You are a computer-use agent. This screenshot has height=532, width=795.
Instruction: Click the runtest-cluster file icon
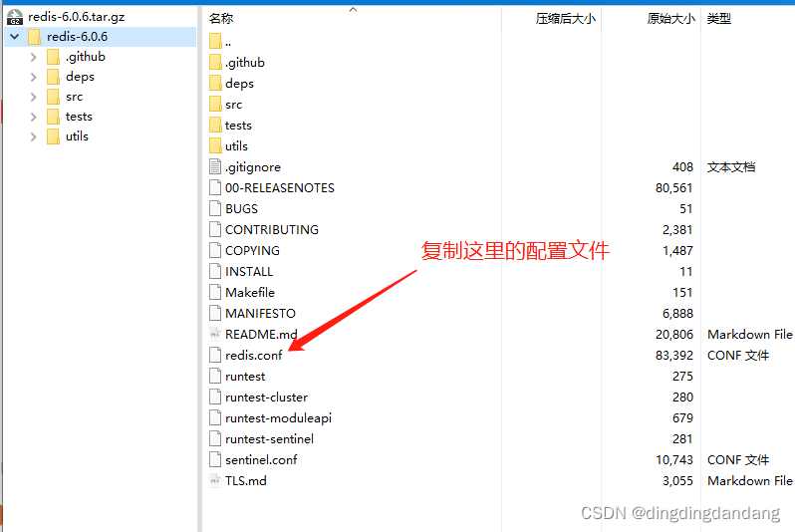[215, 398]
